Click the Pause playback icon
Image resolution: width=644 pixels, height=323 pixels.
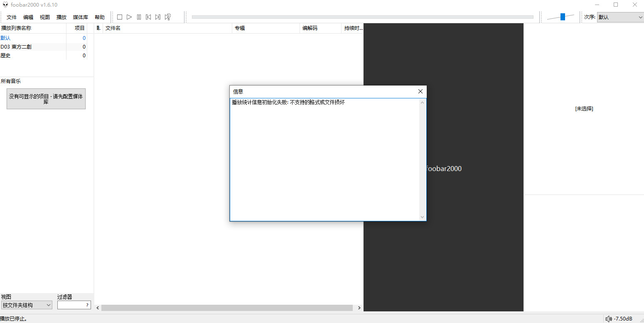[x=139, y=17]
